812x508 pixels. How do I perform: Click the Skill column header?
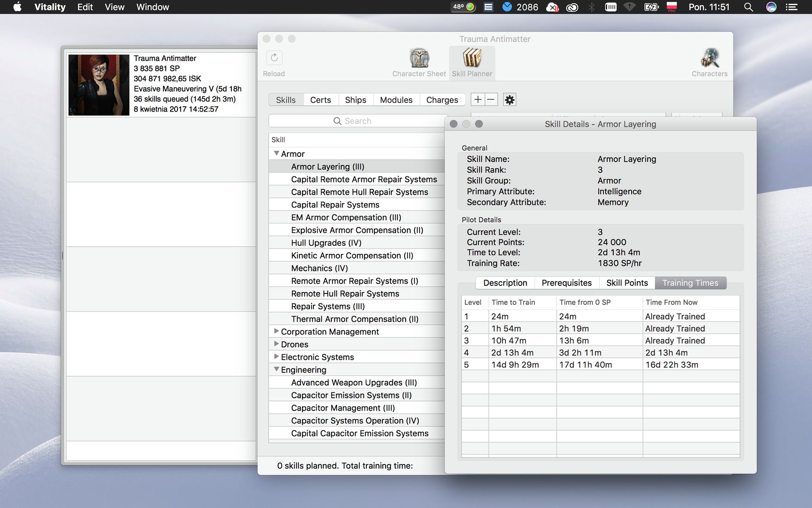tap(356, 139)
